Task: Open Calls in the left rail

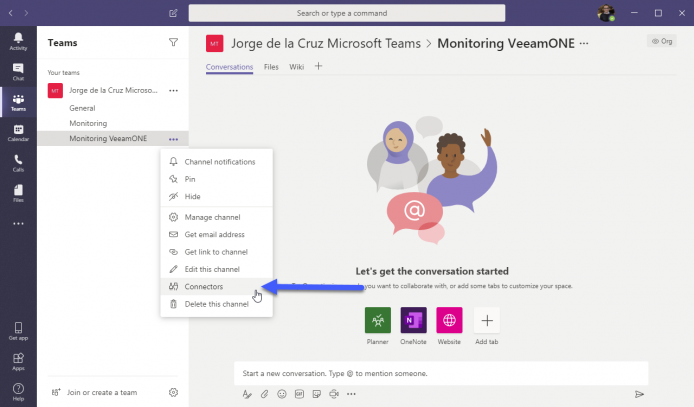Action: [x=18, y=163]
